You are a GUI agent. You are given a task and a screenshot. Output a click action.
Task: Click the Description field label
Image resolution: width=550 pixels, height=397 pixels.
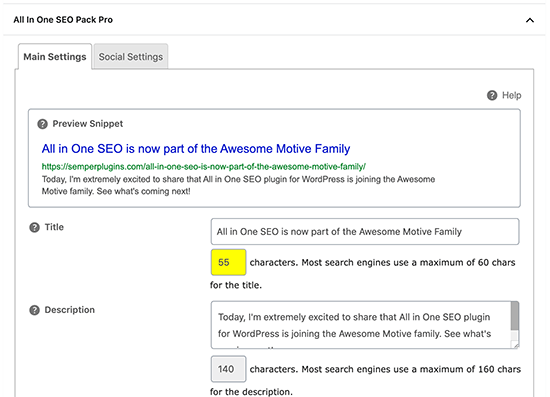pos(69,310)
